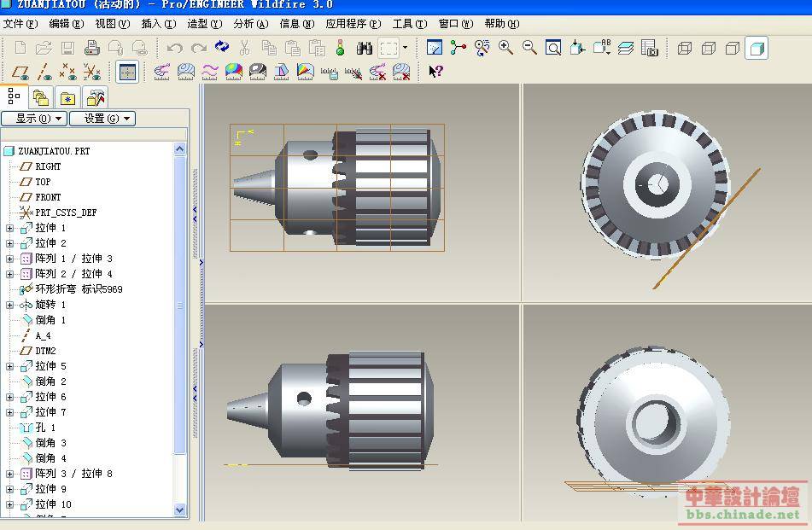The width and height of the screenshot is (812, 530).
Task: Open the 分析(A) menu
Action: coord(250,24)
